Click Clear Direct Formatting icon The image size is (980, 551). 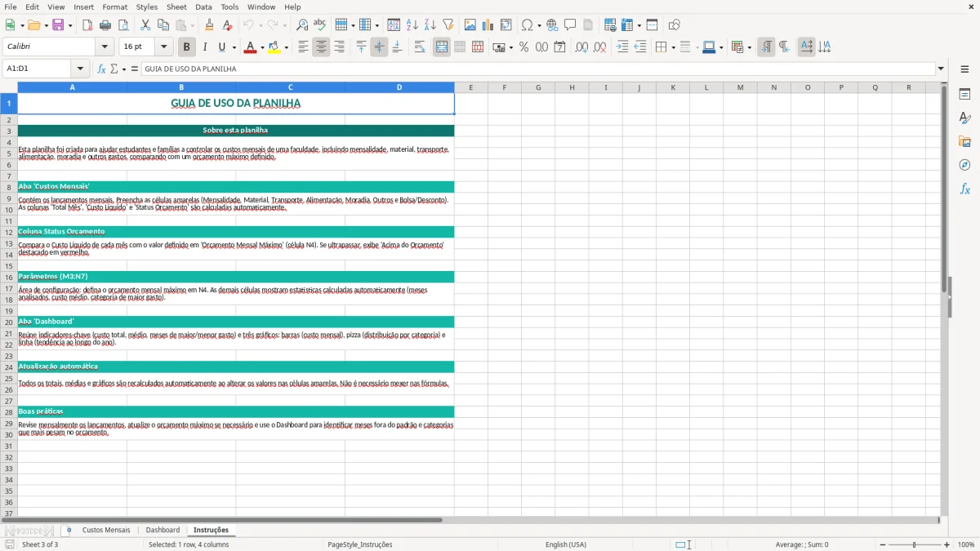point(228,25)
